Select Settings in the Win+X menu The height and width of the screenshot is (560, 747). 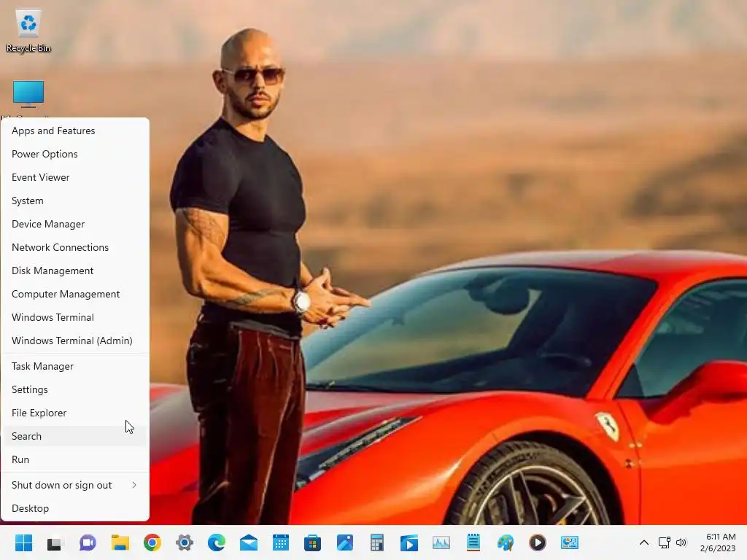tap(75, 389)
